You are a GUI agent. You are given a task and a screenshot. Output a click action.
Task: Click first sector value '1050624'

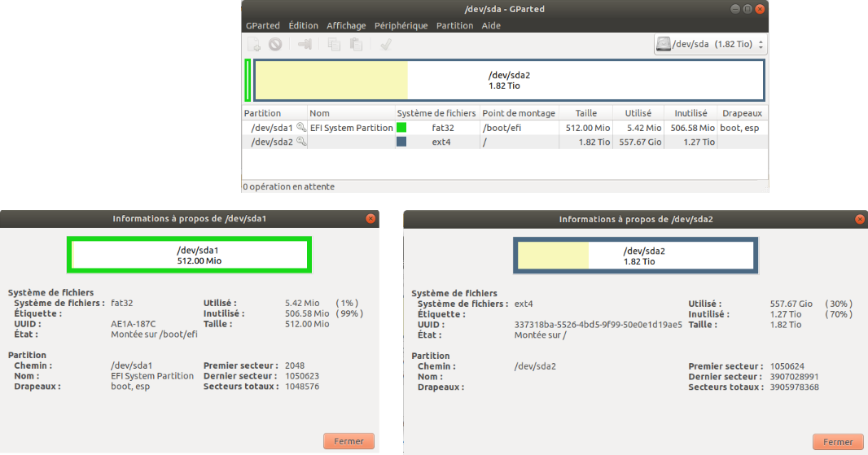[x=787, y=366]
